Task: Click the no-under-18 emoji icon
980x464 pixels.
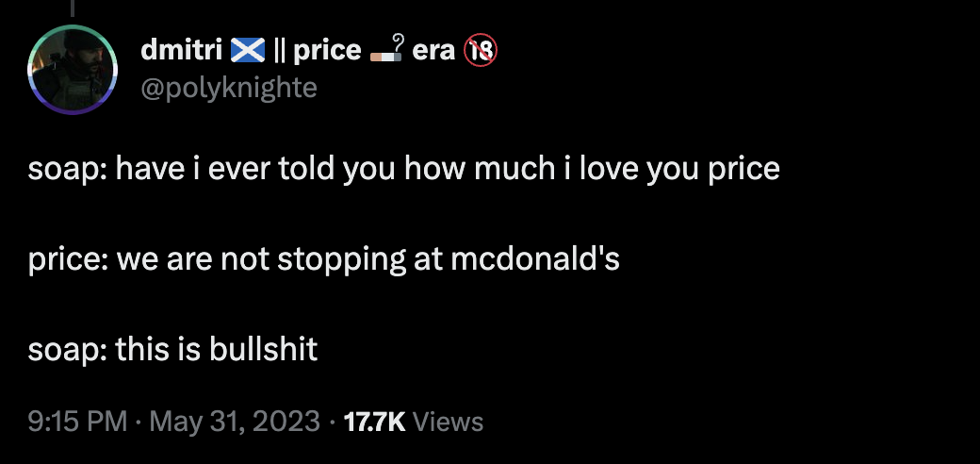Action: [480, 51]
